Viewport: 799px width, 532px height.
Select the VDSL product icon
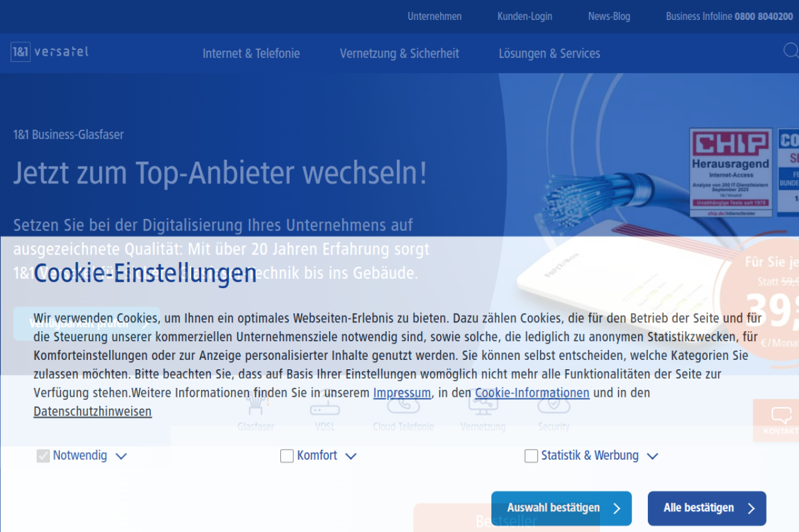pyautogui.click(x=325, y=402)
